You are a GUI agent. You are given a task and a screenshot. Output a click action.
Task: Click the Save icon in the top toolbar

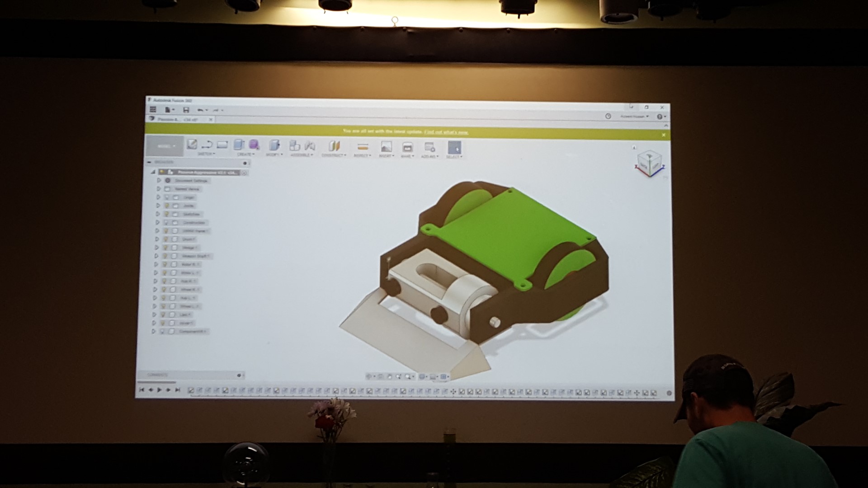pyautogui.click(x=186, y=110)
